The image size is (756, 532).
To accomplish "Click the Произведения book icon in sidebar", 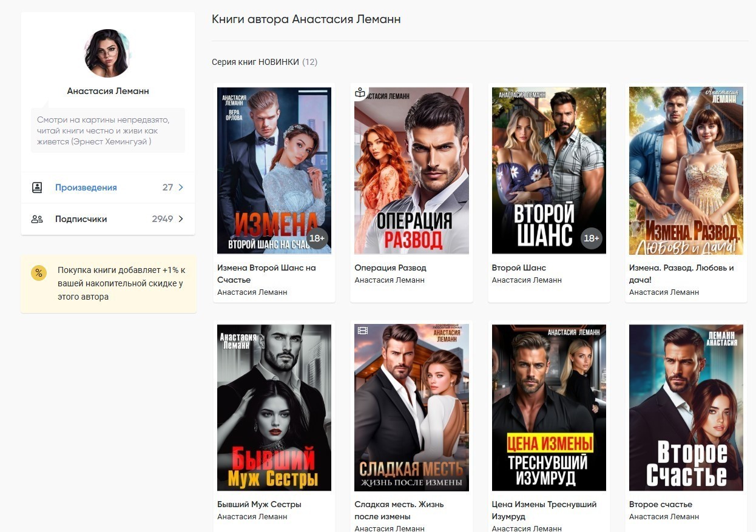I will point(37,187).
